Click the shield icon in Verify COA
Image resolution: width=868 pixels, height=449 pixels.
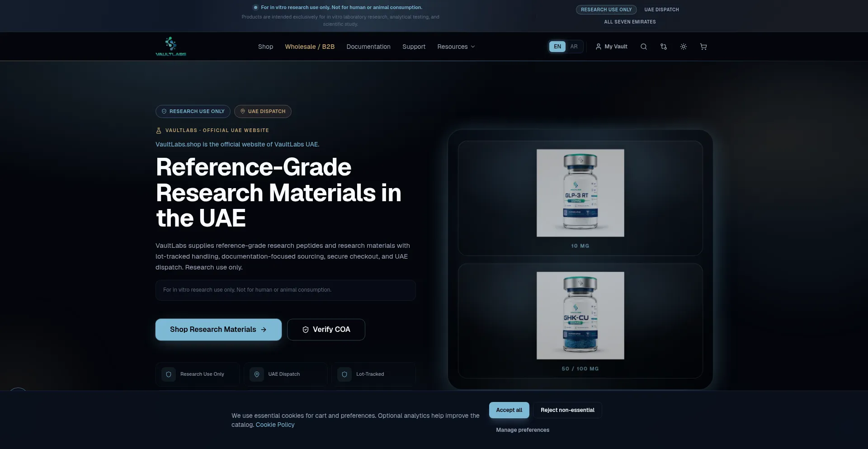pyautogui.click(x=306, y=330)
